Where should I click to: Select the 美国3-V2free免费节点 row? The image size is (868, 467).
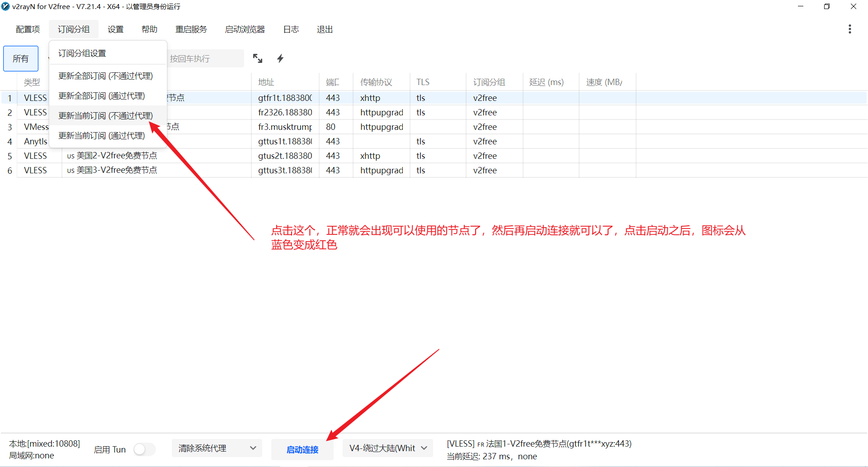434,170
